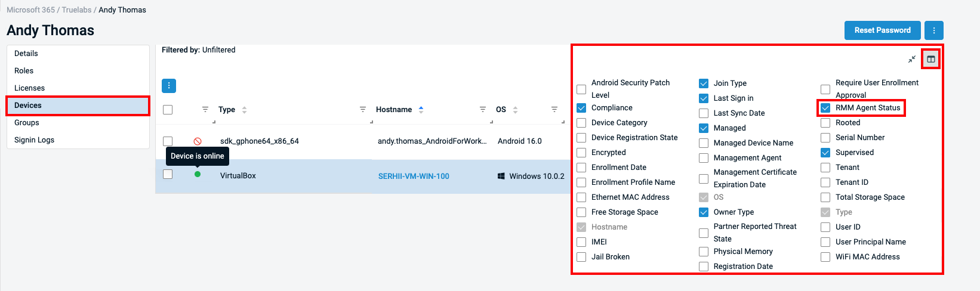Sort the Hostname column using sort arrows
980x291 pixels.
click(421, 110)
